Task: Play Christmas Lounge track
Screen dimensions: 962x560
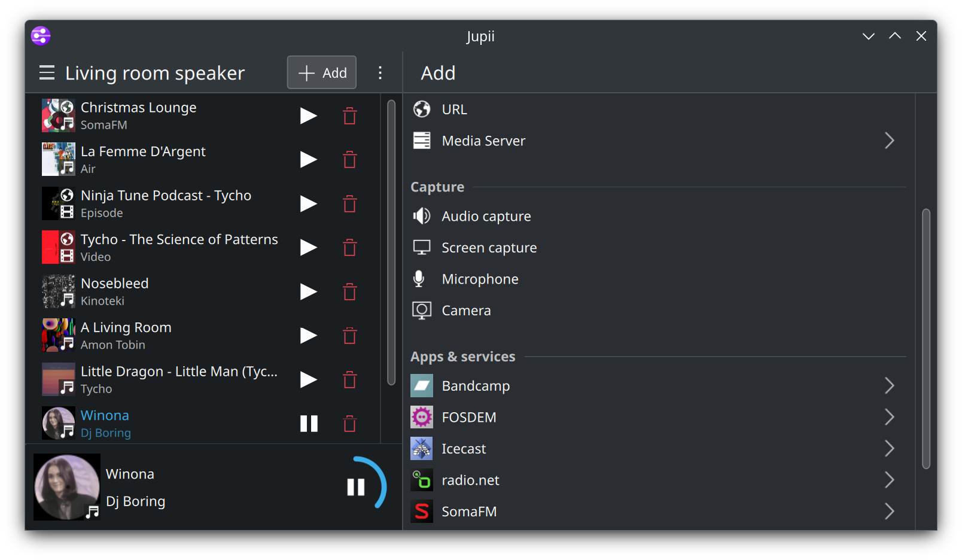Action: (x=308, y=115)
